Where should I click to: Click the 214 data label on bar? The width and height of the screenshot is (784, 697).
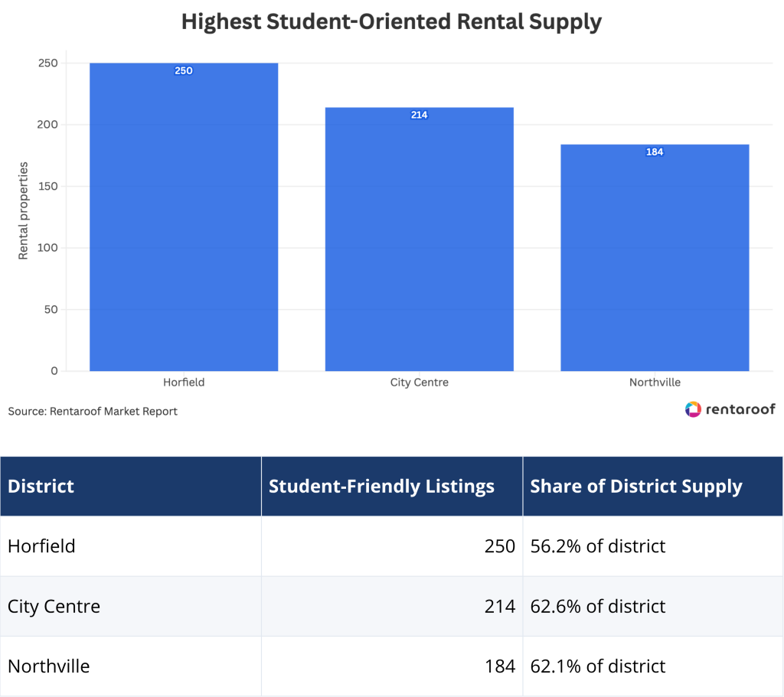pyautogui.click(x=419, y=115)
